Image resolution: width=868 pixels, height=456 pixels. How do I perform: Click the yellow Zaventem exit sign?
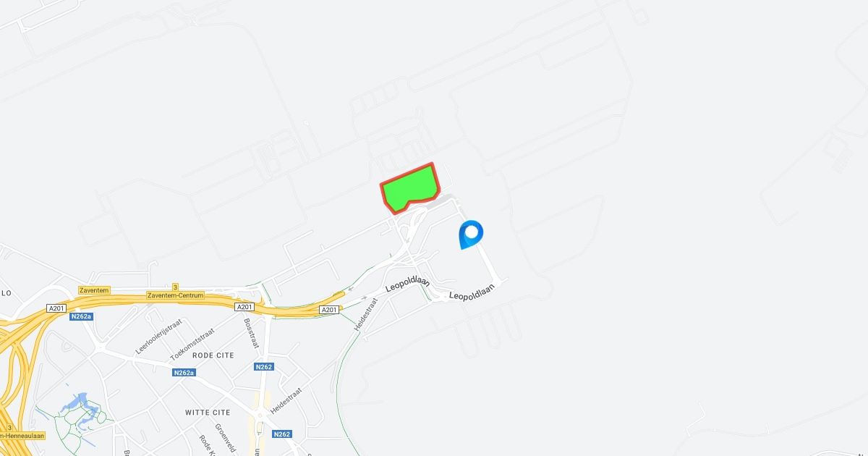point(94,290)
